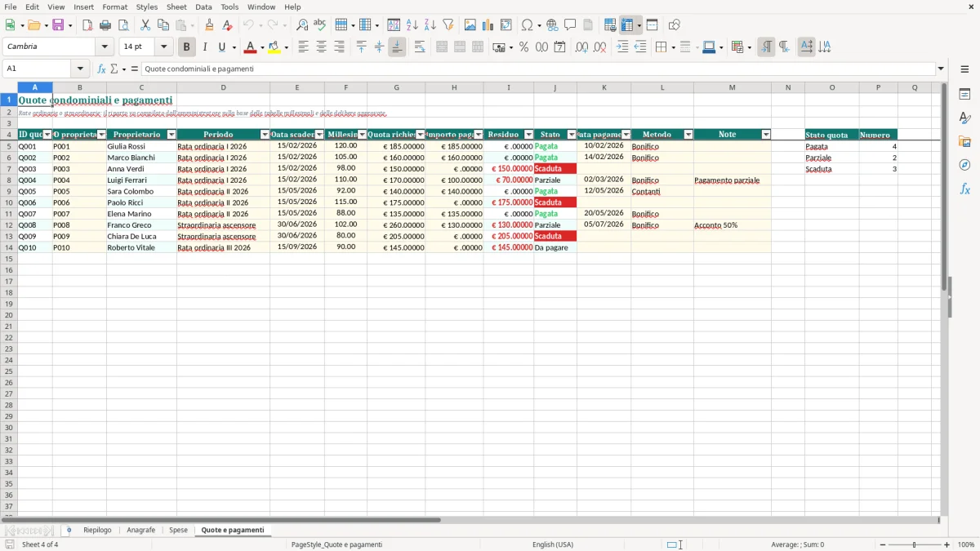Open Find and Replace tool
980x551 pixels.
(302, 25)
